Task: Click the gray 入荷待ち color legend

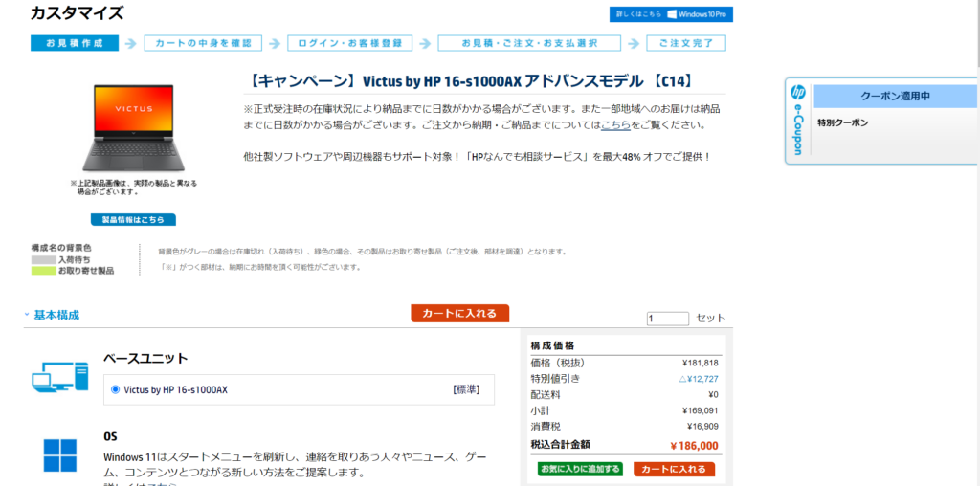Action: point(44,259)
